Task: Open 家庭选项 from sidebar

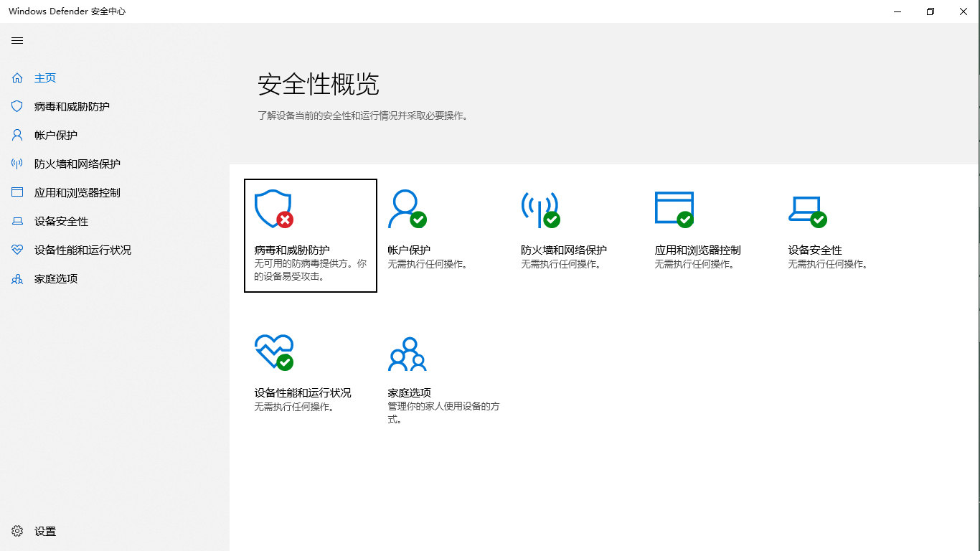Action: (56, 278)
